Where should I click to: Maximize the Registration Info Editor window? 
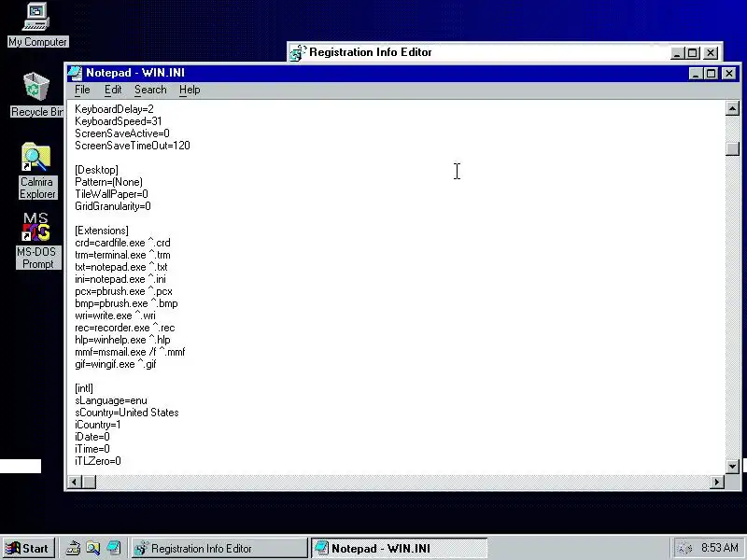tap(692, 53)
